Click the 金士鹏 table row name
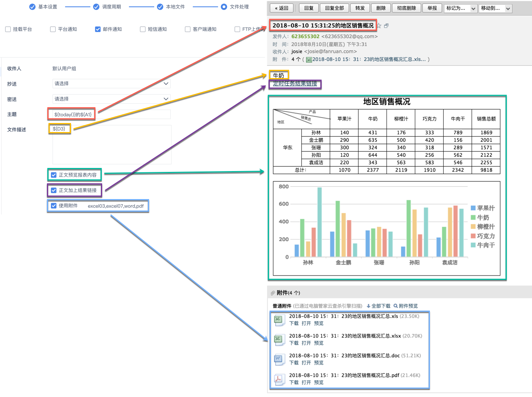This screenshot has width=532, height=397. coord(316,140)
